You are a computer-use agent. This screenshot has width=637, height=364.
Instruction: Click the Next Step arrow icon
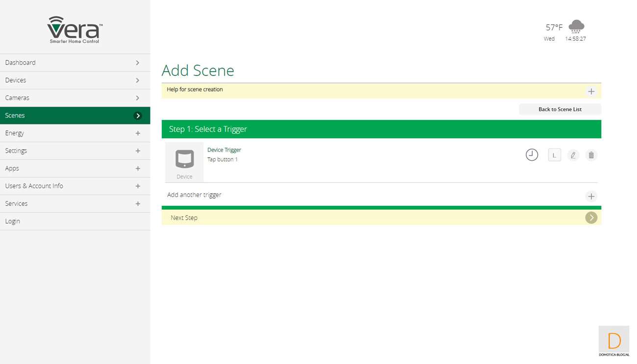[591, 218]
